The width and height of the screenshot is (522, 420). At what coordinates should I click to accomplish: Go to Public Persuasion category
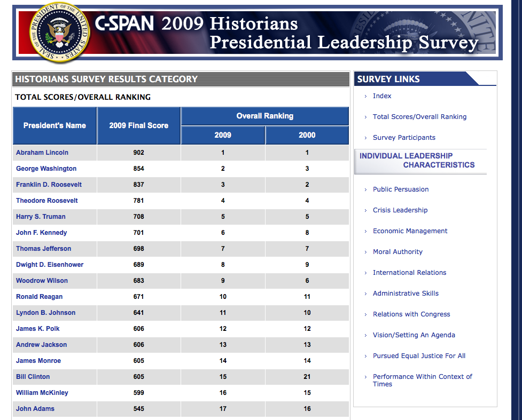point(401,189)
